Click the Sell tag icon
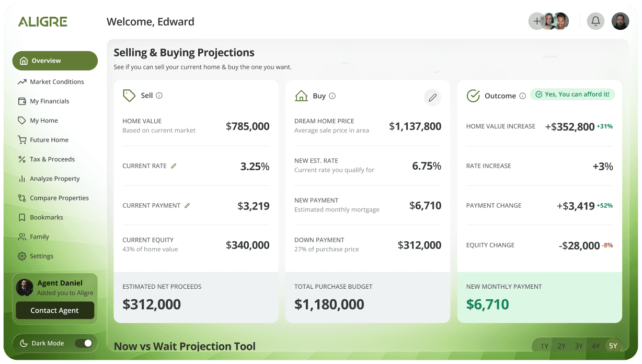This screenshot has width=642, height=364. 129,96
